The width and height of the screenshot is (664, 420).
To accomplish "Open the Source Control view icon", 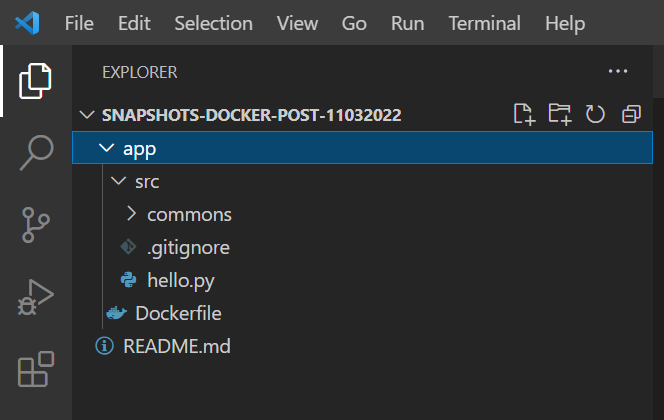I will tap(36, 225).
